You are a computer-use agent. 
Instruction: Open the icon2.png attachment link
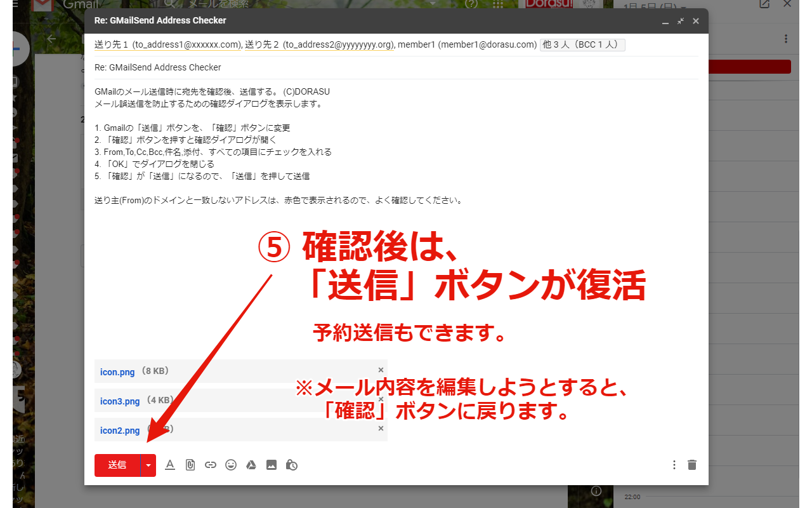pos(120,431)
